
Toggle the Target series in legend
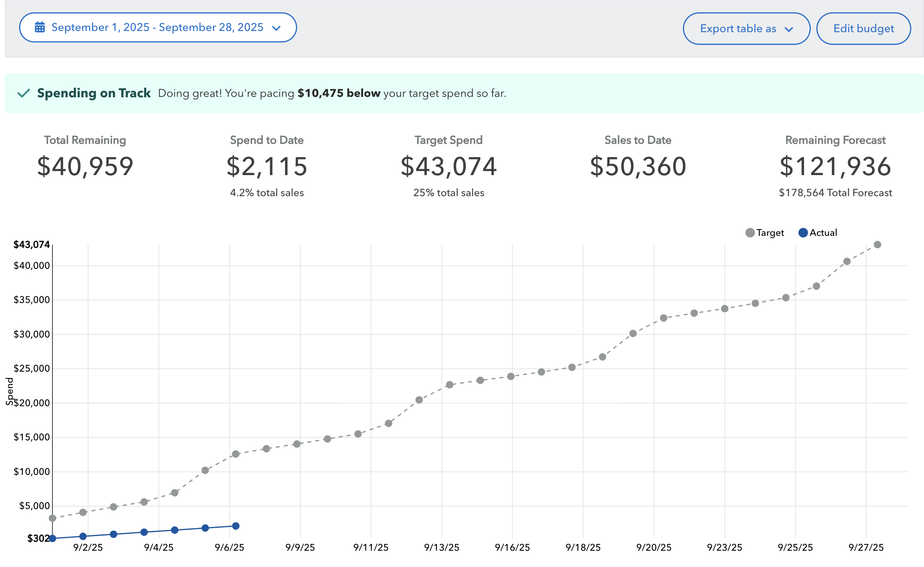tap(769, 233)
